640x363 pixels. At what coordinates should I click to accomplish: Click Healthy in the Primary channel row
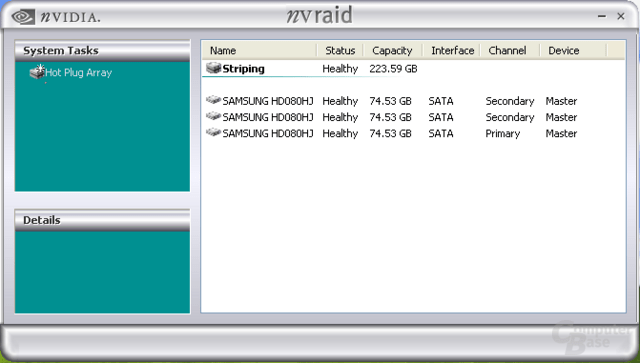coord(340,134)
